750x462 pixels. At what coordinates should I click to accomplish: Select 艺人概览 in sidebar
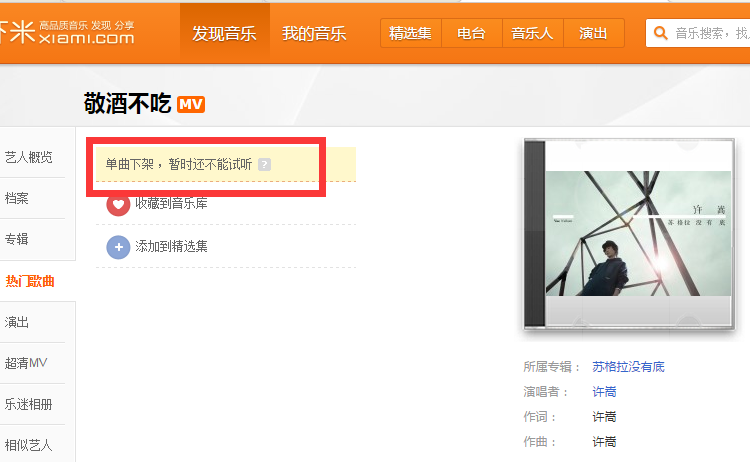29,157
